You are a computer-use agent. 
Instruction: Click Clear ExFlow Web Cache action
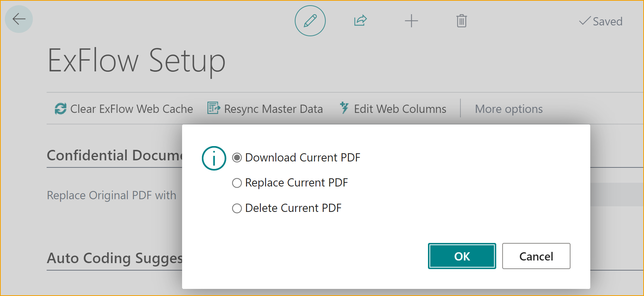[x=124, y=109]
